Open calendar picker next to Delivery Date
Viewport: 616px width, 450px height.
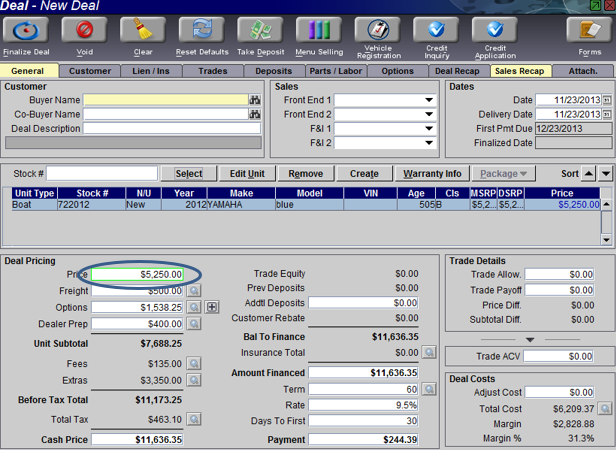point(607,114)
